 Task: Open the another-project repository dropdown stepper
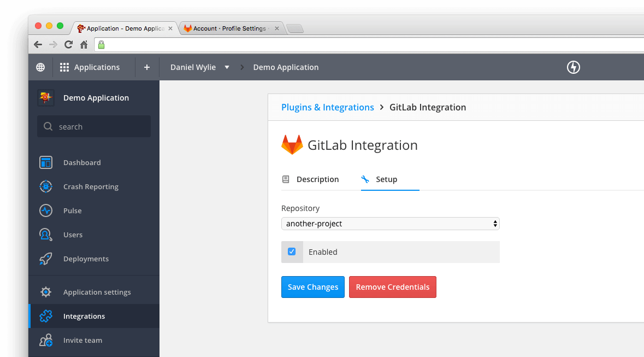pyautogui.click(x=495, y=224)
